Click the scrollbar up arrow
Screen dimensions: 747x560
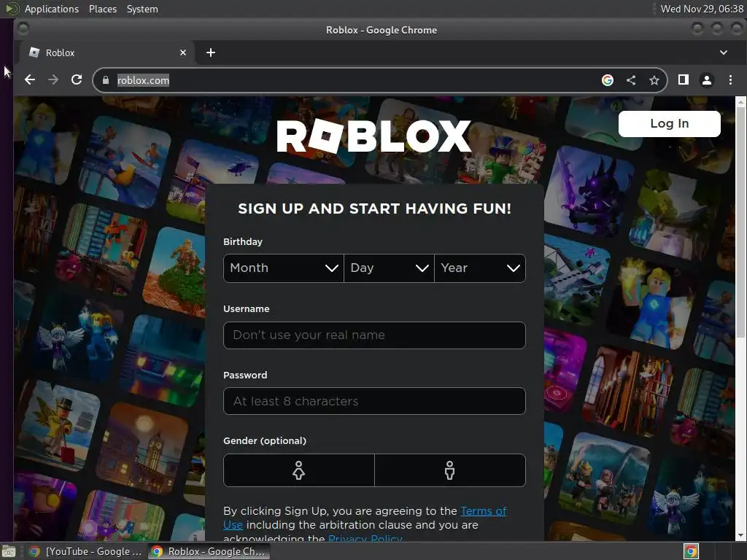pos(740,101)
